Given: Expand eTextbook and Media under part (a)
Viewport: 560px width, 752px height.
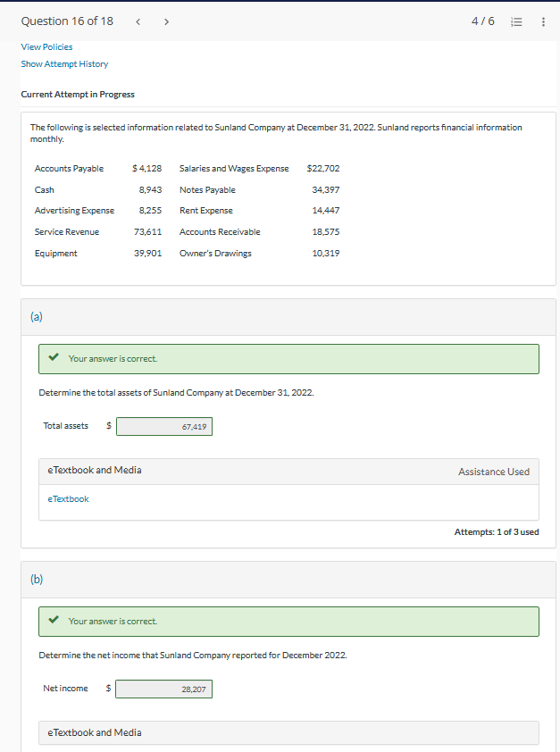Looking at the screenshot, I should [94, 470].
